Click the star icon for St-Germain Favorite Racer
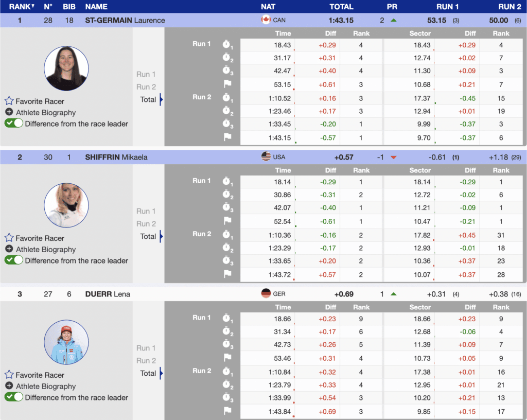Image resolution: width=527 pixels, height=420 pixels. pos(9,101)
